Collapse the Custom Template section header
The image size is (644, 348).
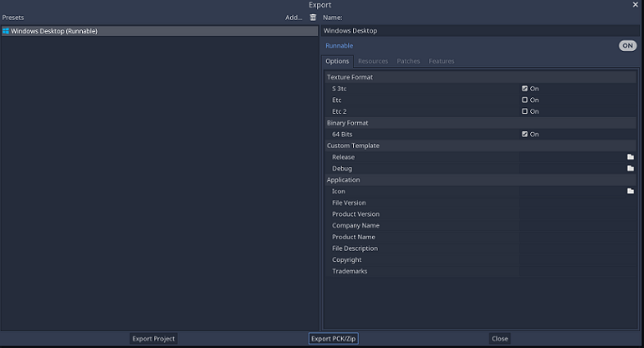pos(480,146)
